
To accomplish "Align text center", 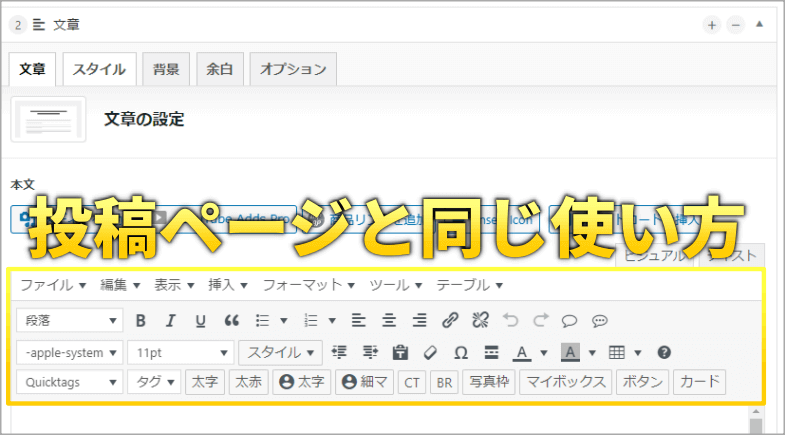I will (389, 320).
